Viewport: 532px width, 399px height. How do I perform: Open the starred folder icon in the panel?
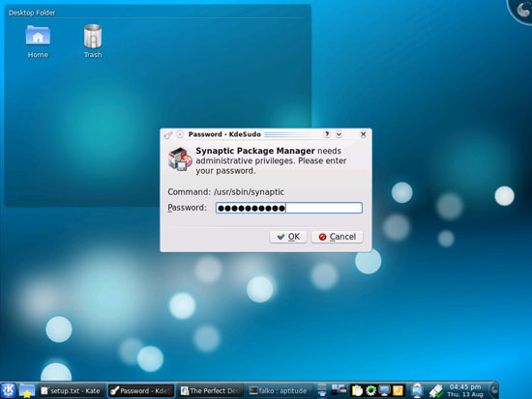(27, 390)
